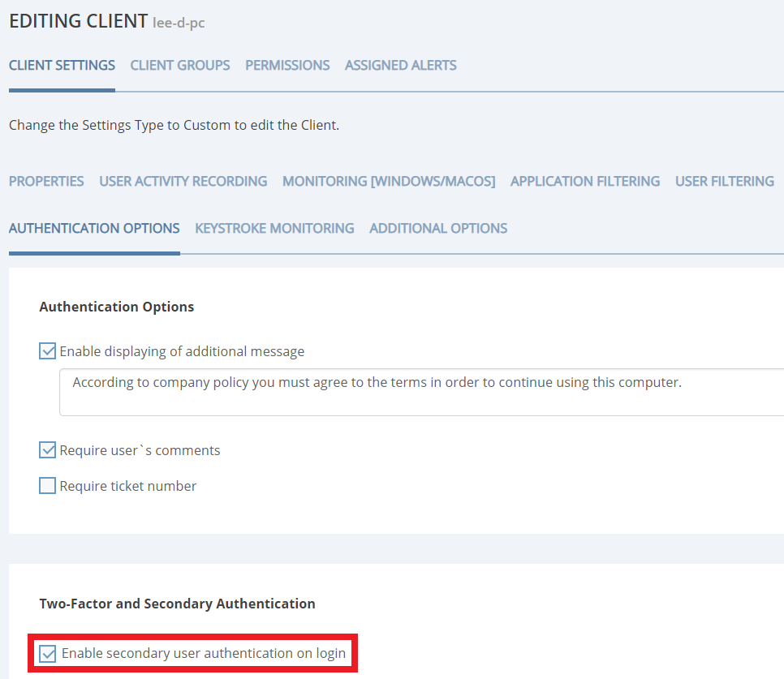Switch to User Activity Recording sub-tab

(x=183, y=181)
